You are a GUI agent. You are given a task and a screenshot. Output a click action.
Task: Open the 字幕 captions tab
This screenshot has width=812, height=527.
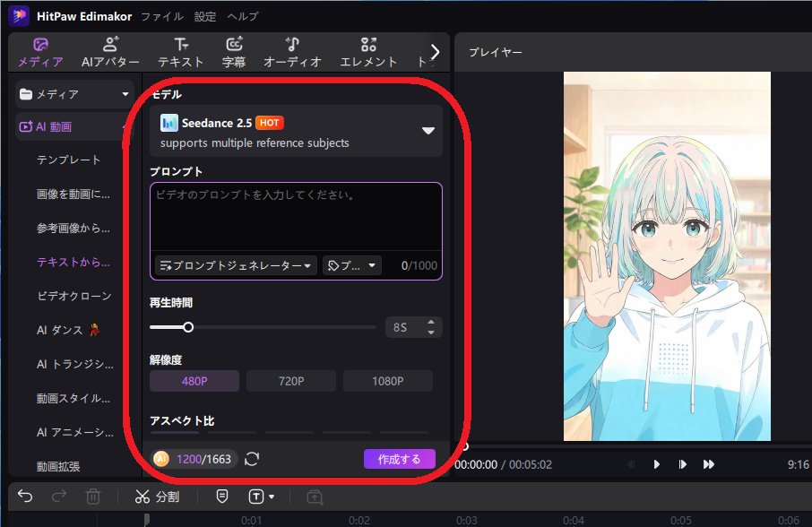(x=234, y=53)
